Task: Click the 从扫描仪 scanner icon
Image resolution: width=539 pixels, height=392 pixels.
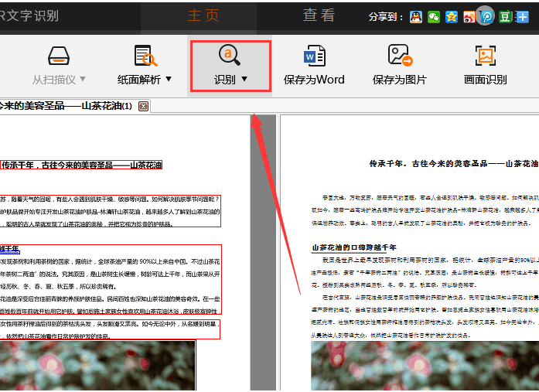Action: [60, 56]
